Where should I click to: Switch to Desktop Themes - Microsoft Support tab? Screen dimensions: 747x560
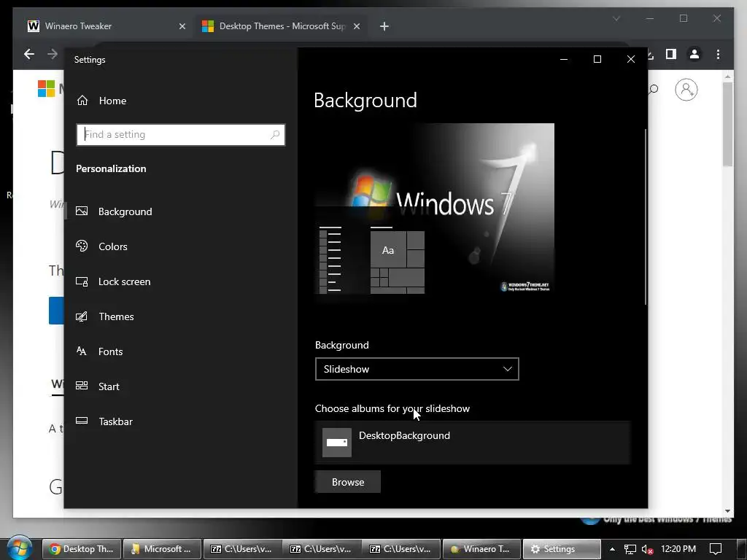282,26
